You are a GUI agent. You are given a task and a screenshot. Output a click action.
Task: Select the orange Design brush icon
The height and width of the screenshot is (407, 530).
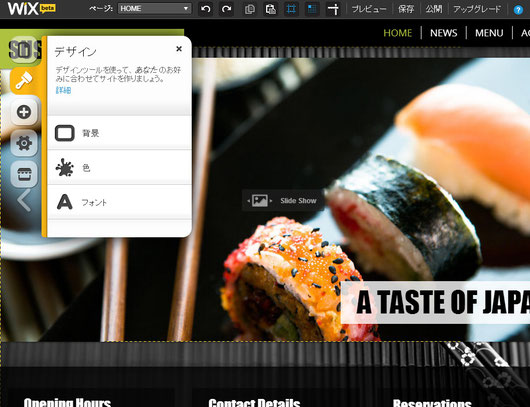pos(24,80)
